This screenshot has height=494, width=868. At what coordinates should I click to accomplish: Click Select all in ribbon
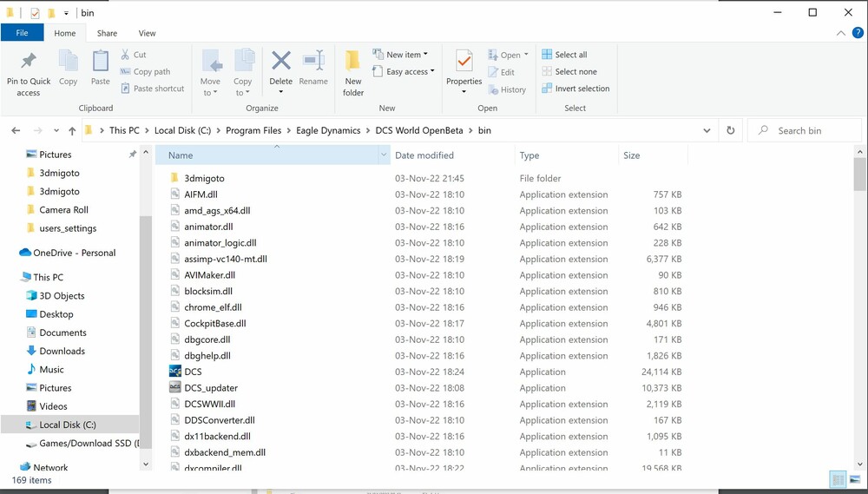click(x=565, y=55)
